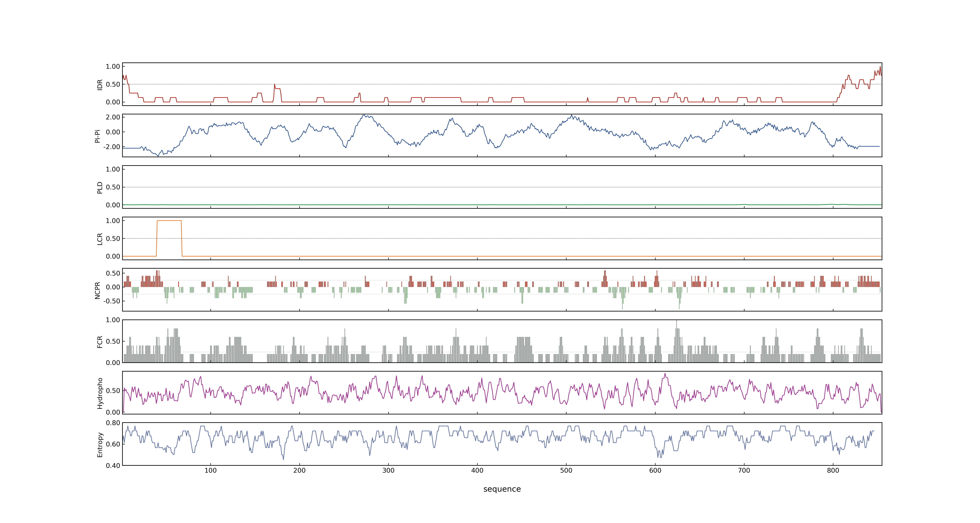Viewport: 980px width, 523px height.
Task: Click the 0.80 tick of the Entropy panel
Action: click(113, 423)
